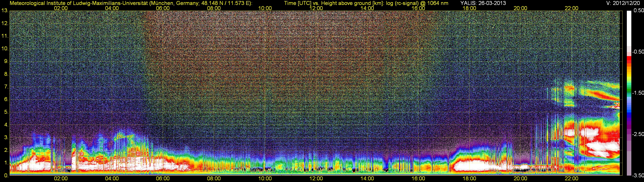Click the -0.50 colorbar scale value

tap(638, 52)
